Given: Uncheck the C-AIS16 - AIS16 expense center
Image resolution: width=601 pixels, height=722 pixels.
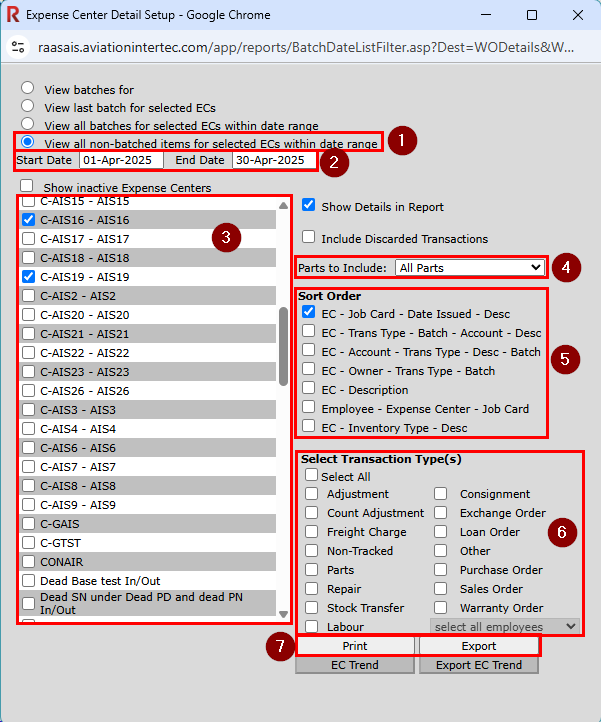Looking at the screenshot, I should [x=29, y=220].
